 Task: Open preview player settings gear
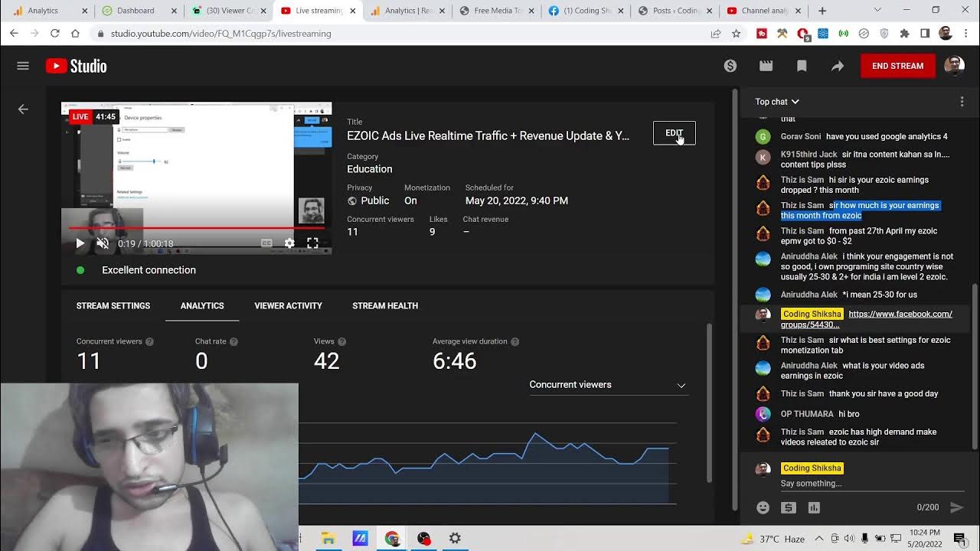289,243
